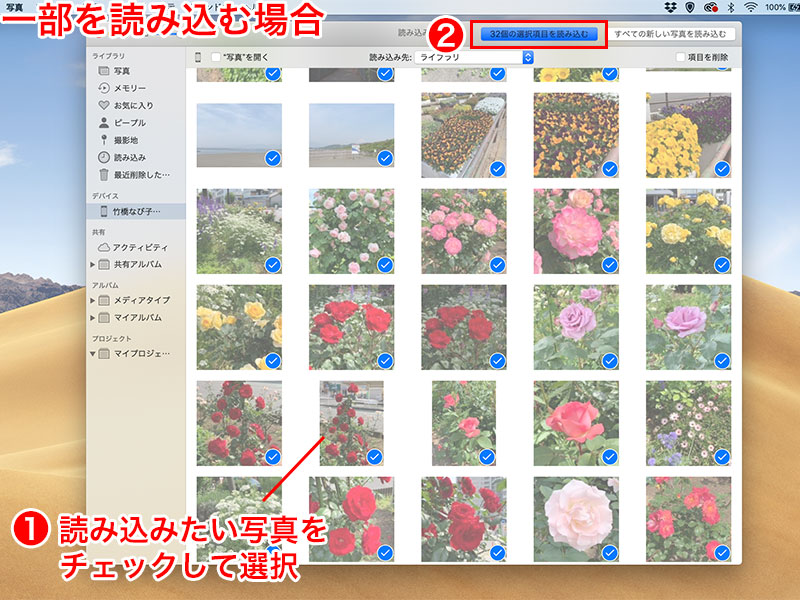
Task: Toggle "写真"を開く checkbox
Action: [216, 57]
